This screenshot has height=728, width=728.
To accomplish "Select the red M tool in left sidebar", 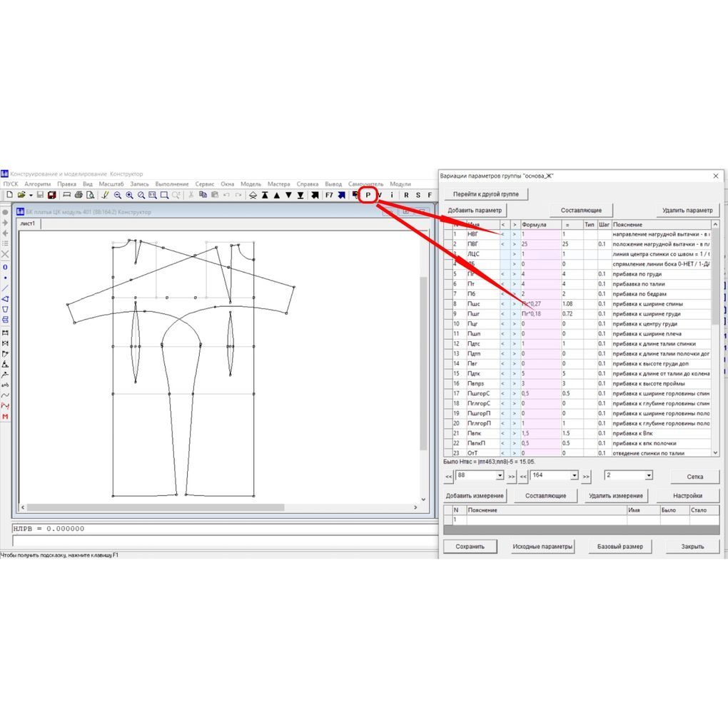I will (x=6, y=416).
